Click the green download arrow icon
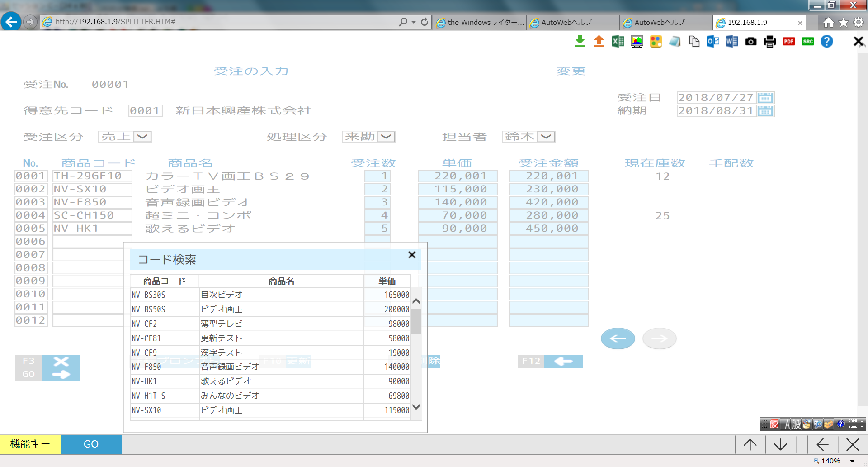 tap(580, 41)
